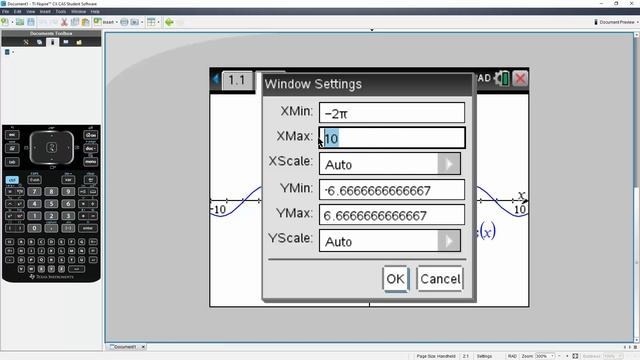Click the 7 key on the keypad
The image size is (640, 360).
(34, 191)
